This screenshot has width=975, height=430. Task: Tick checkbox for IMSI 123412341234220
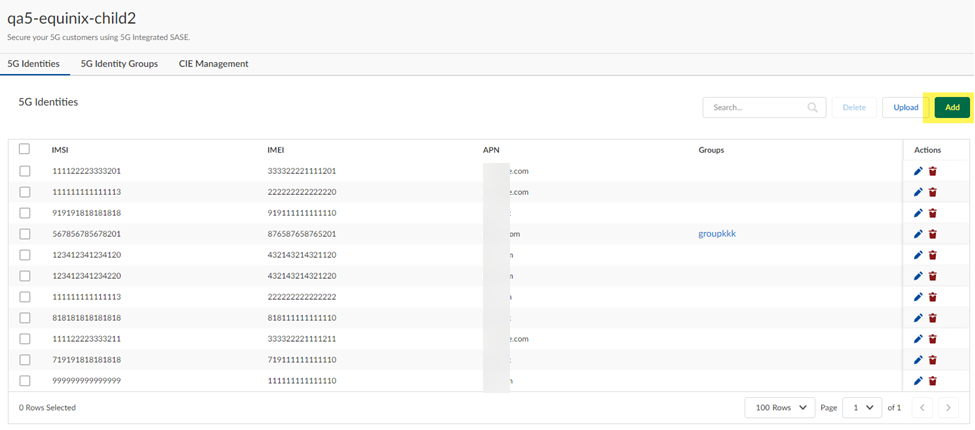click(25, 276)
